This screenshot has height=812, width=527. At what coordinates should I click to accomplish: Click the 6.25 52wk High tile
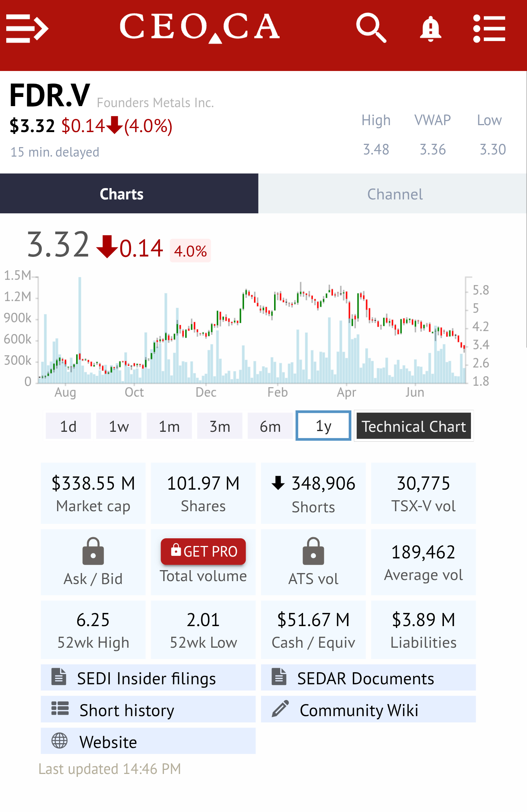[x=93, y=630]
